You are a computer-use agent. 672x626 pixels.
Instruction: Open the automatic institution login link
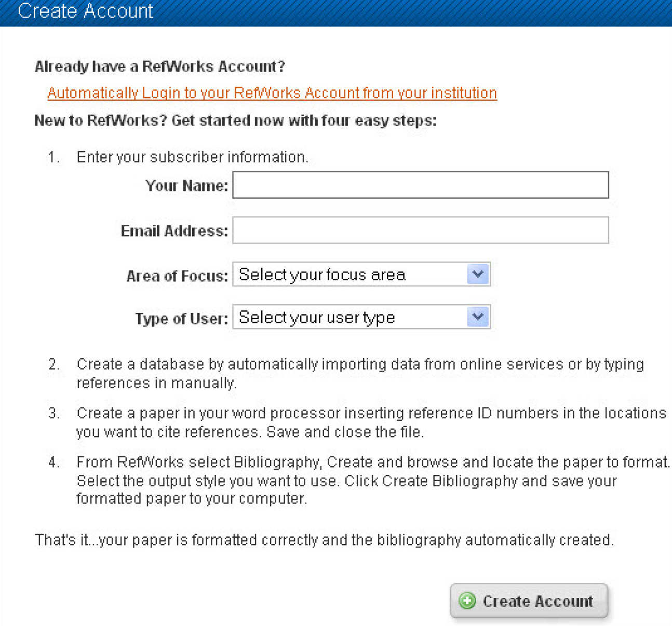(272, 93)
